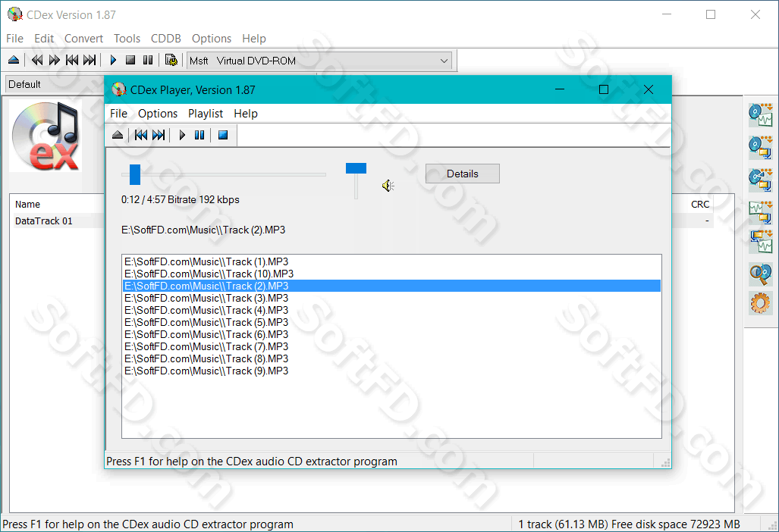Open the Playlist menu in CDex Player

tap(206, 114)
